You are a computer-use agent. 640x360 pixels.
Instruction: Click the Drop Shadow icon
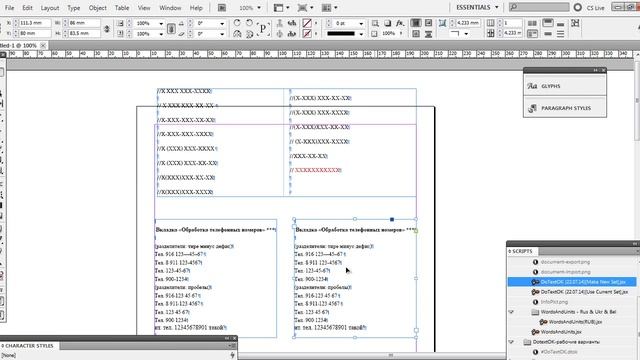tap(387, 23)
